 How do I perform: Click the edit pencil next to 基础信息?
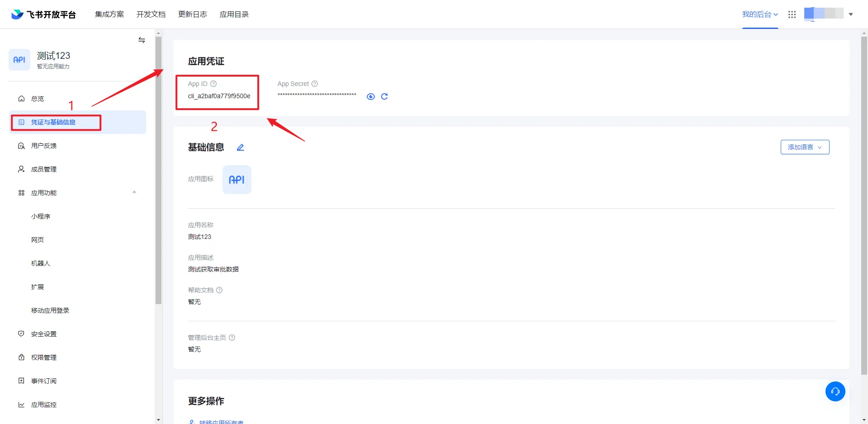tap(241, 148)
